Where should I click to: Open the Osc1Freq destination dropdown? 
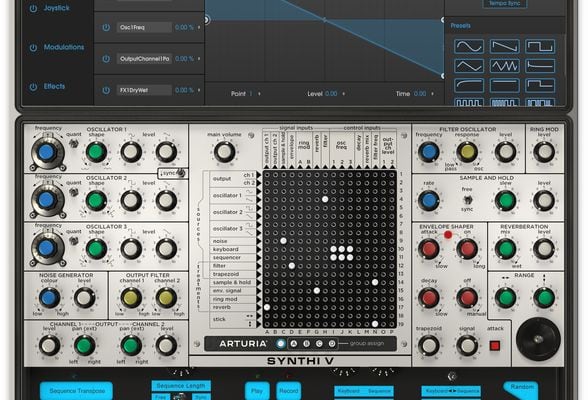coord(144,27)
